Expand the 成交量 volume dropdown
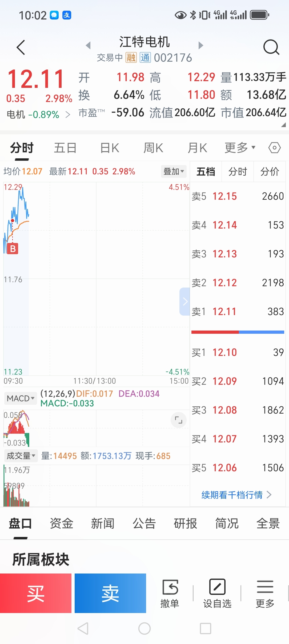 click(21, 455)
